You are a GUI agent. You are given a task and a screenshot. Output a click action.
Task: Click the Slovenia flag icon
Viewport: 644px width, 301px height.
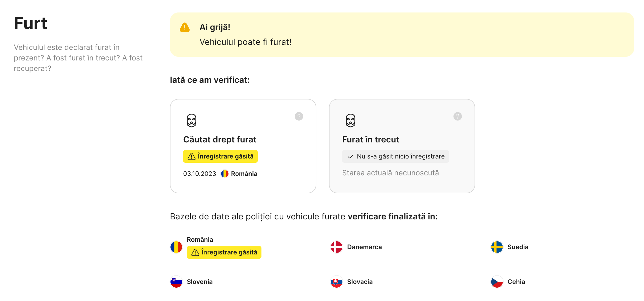tap(176, 282)
